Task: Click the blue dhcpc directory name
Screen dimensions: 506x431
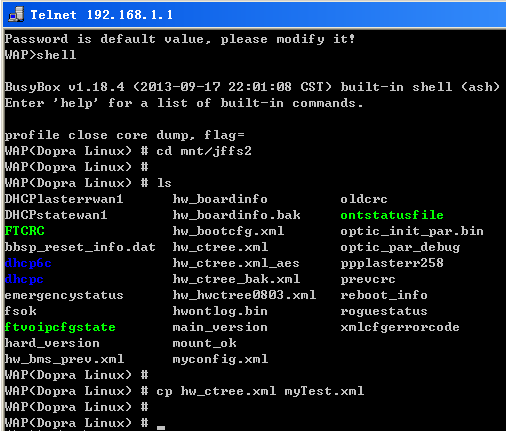Action: (x=24, y=279)
